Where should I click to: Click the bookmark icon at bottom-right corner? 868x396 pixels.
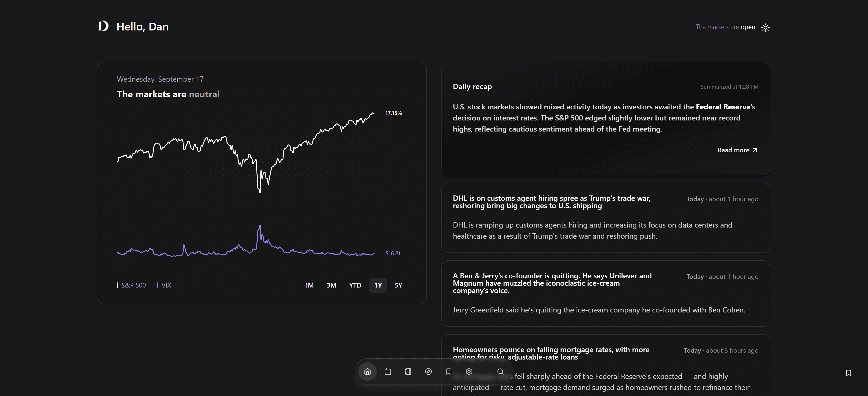click(x=848, y=373)
